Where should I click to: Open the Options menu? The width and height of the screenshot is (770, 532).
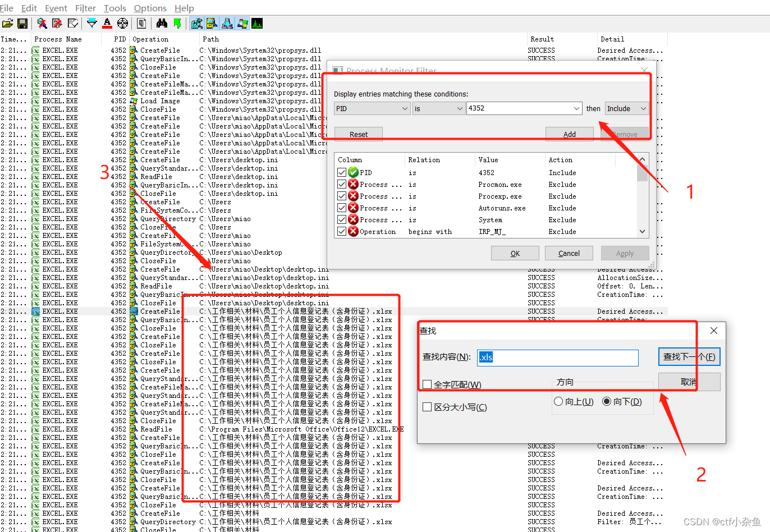point(150,8)
